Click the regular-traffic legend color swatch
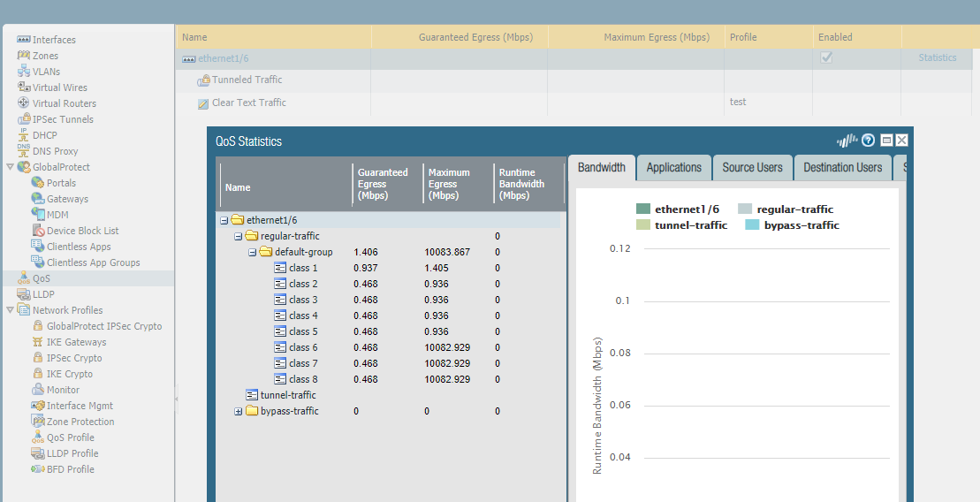 coord(745,209)
